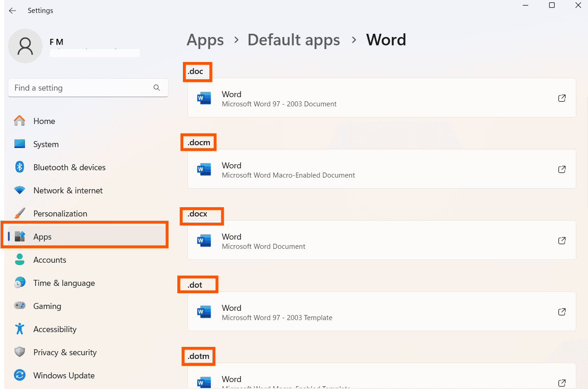Open Default apps from the breadcrumb
This screenshot has width=588, height=389.
(x=294, y=40)
